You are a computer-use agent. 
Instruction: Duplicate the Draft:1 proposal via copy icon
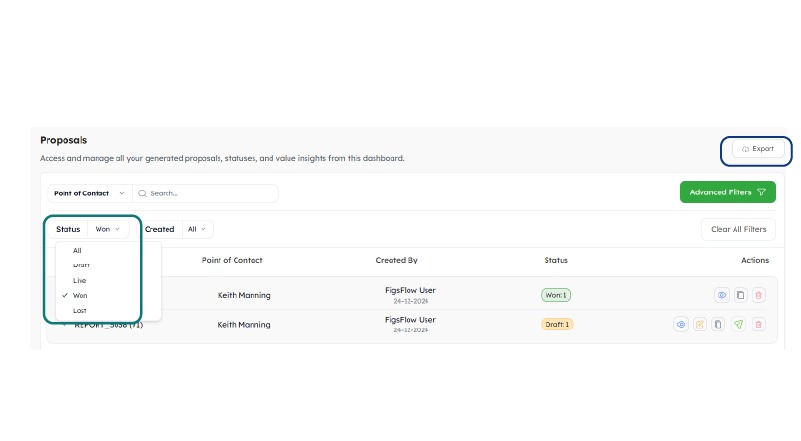pyautogui.click(x=718, y=324)
